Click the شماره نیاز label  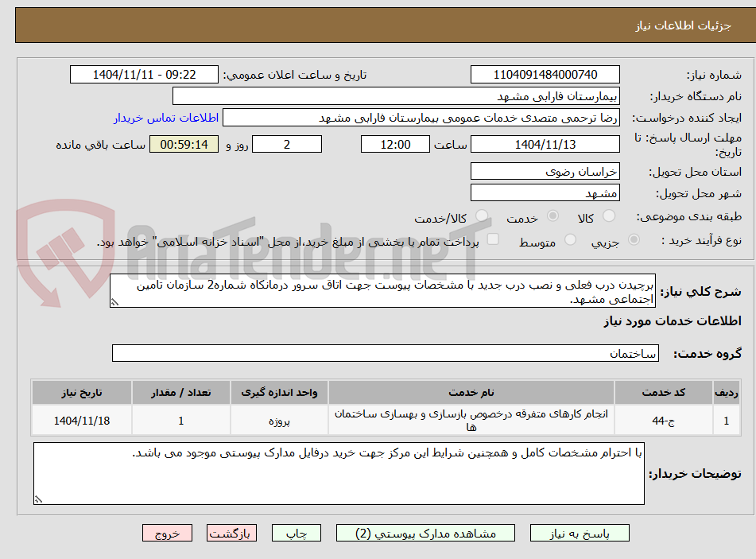(x=714, y=76)
